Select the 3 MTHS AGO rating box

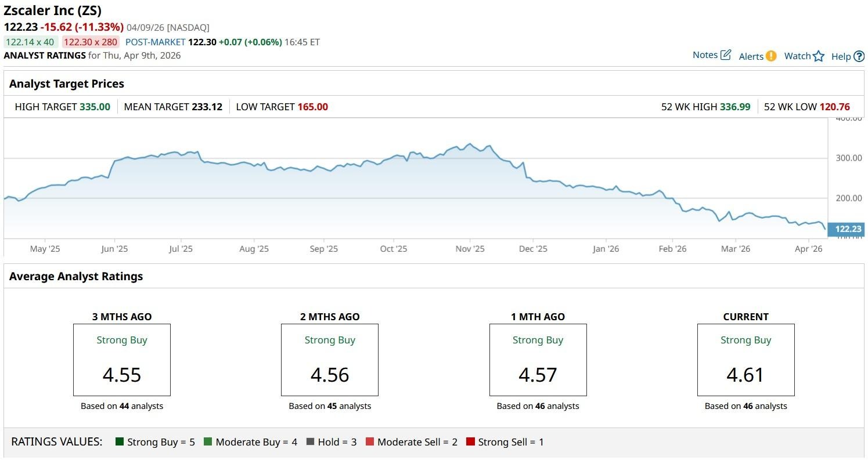[x=122, y=360]
